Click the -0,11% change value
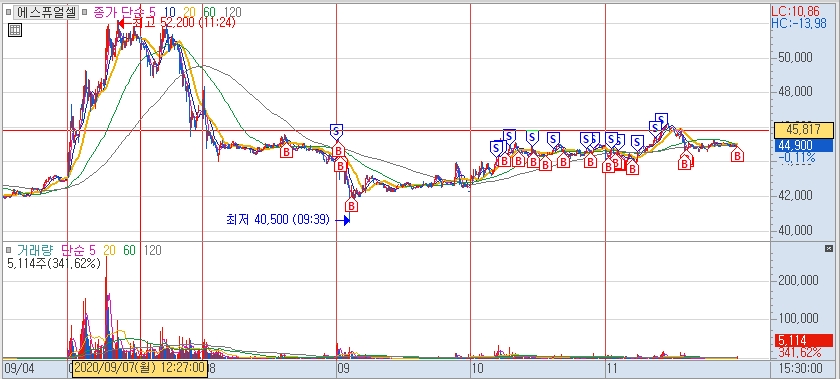This screenshot has width=840, height=379. click(798, 158)
